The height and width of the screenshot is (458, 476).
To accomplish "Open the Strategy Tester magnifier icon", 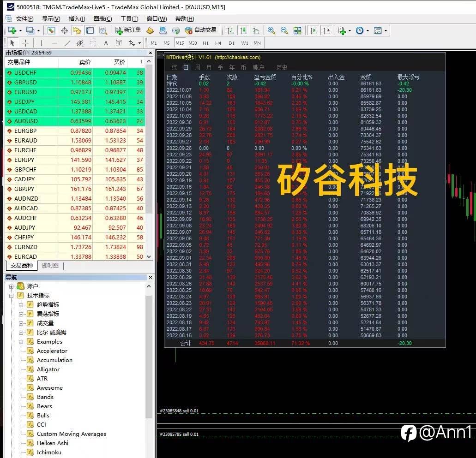I will click(x=103, y=30).
